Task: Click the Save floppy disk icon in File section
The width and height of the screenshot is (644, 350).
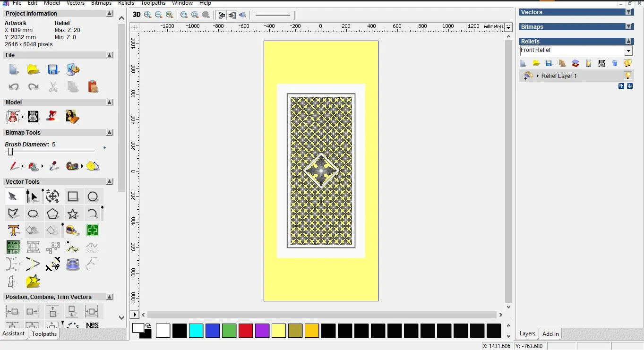Action: tap(53, 70)
